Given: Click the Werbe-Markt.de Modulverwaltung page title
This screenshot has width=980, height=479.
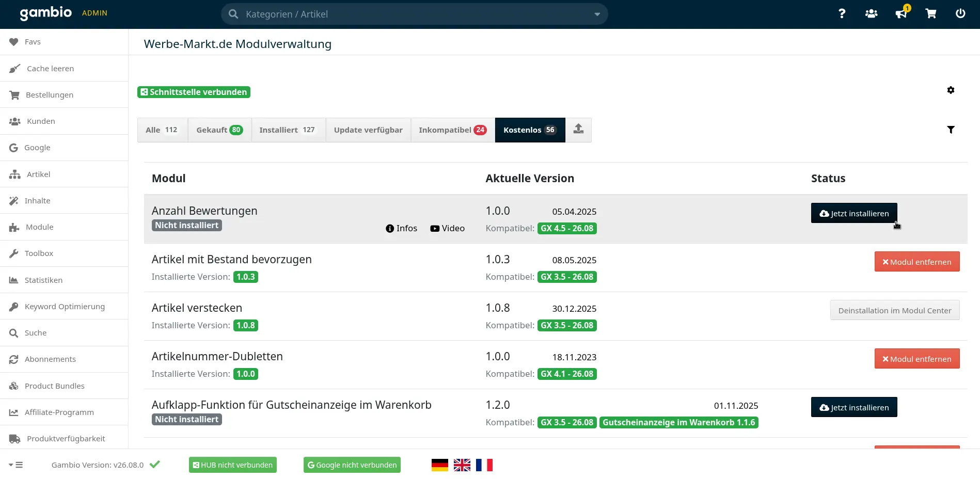Looking at the screenshot, I should pyautogui.click(x=238, y=44).
